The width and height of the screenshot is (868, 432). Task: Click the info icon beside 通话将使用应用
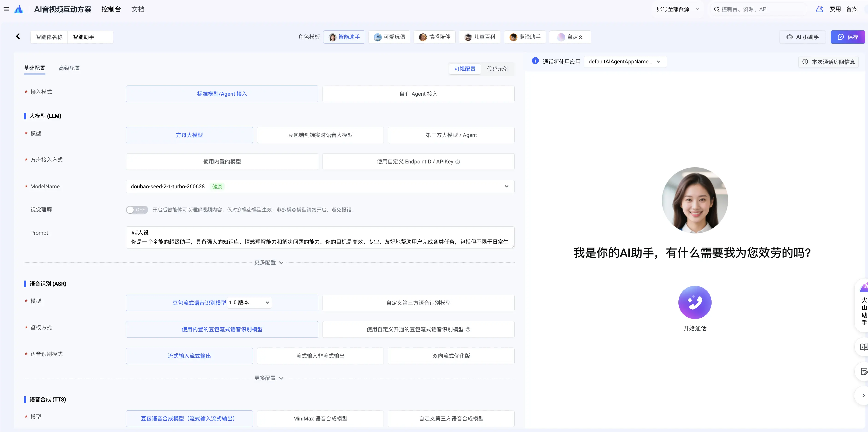[535, 61]
